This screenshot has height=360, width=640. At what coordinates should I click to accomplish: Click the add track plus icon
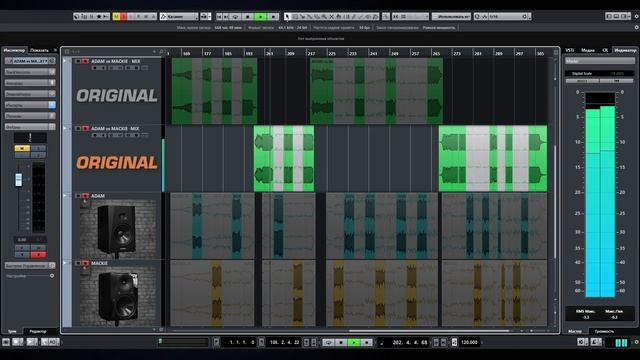pos(154,52)
